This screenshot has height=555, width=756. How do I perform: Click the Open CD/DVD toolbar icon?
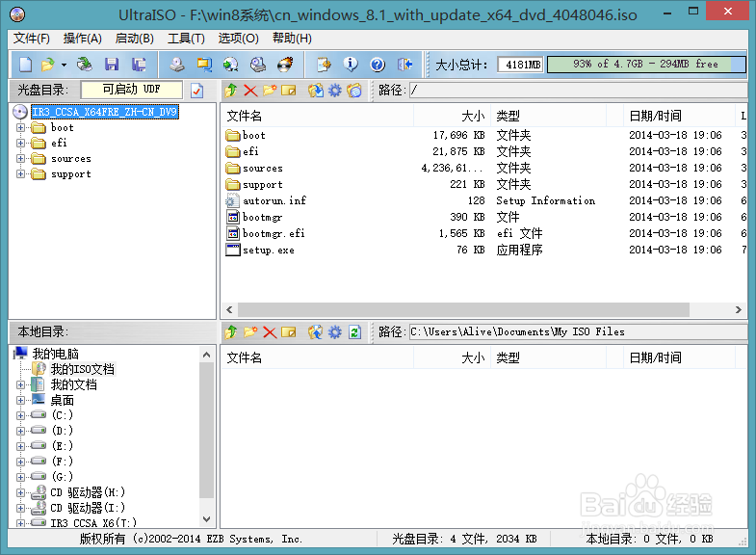pyautogui.click(x=85, y=65)
